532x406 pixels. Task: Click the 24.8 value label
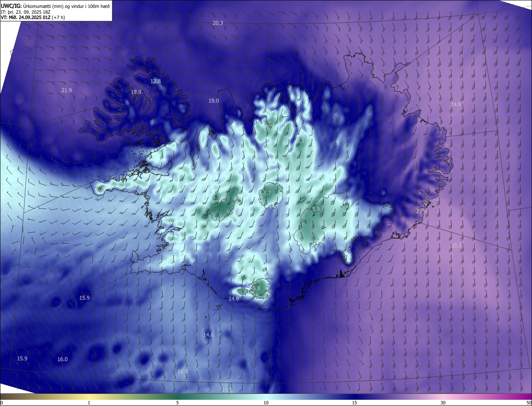pyautogui.click(x=456, y=105)
